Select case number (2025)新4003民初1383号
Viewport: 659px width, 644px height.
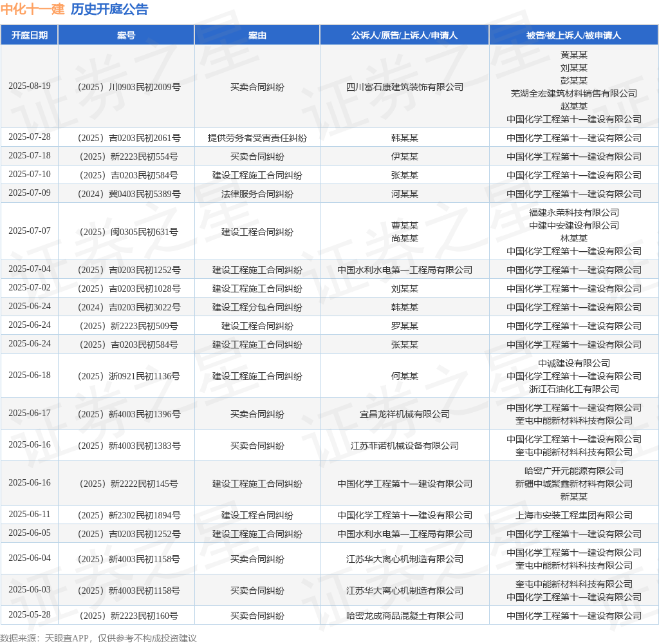pos(129,446)
